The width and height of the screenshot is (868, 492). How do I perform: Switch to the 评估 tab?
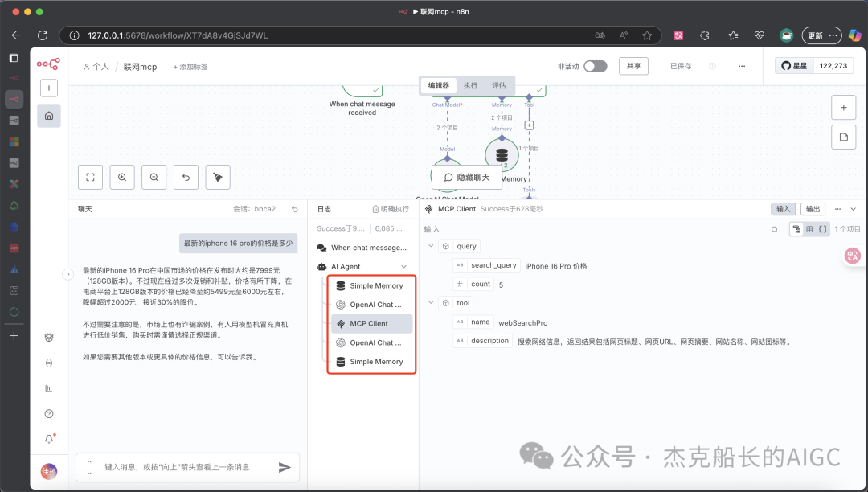(499, 85)
